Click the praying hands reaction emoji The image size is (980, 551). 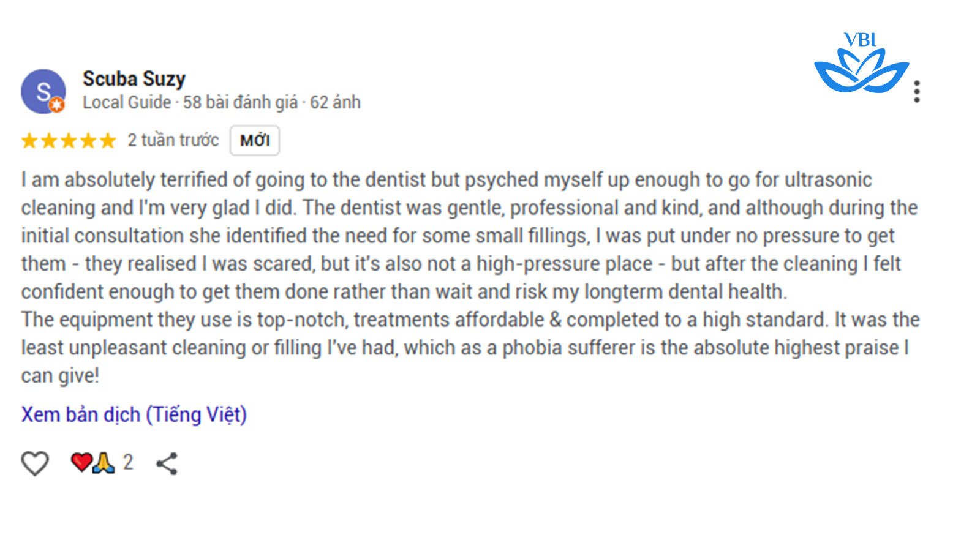click(x=104, y=463)
